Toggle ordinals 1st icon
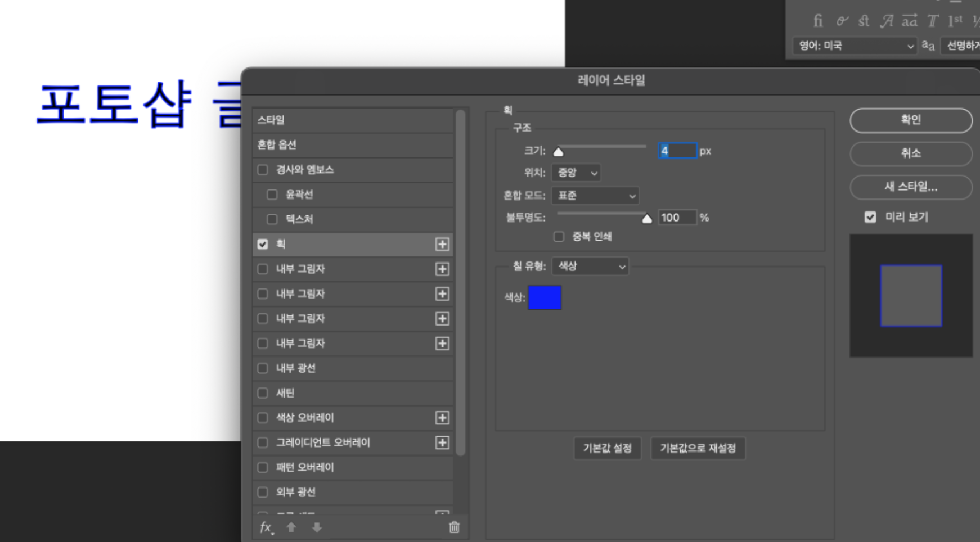 pos(955,21)
